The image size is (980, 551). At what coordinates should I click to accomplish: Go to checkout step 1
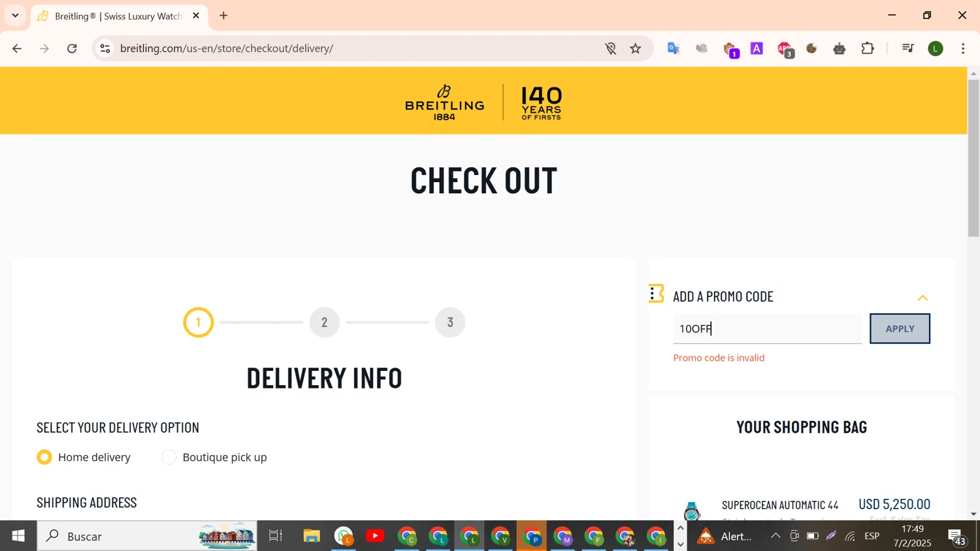199,323
